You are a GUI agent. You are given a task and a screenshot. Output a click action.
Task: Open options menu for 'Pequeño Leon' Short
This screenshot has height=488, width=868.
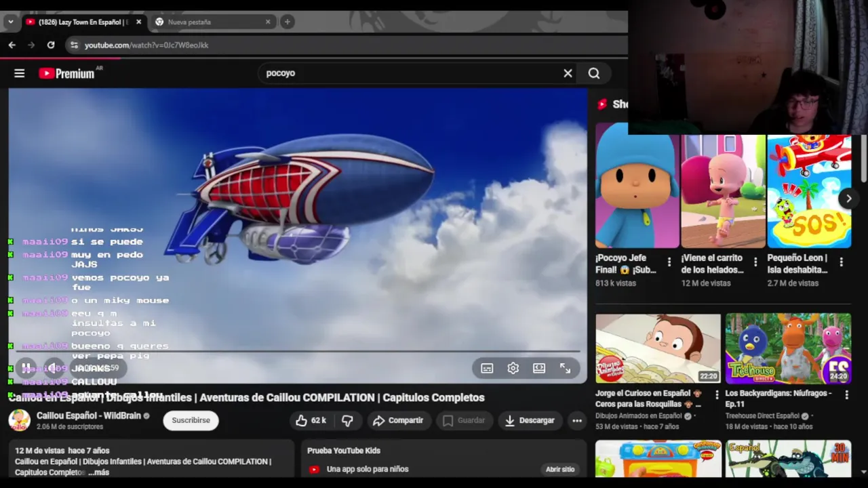tap(841, 262)
